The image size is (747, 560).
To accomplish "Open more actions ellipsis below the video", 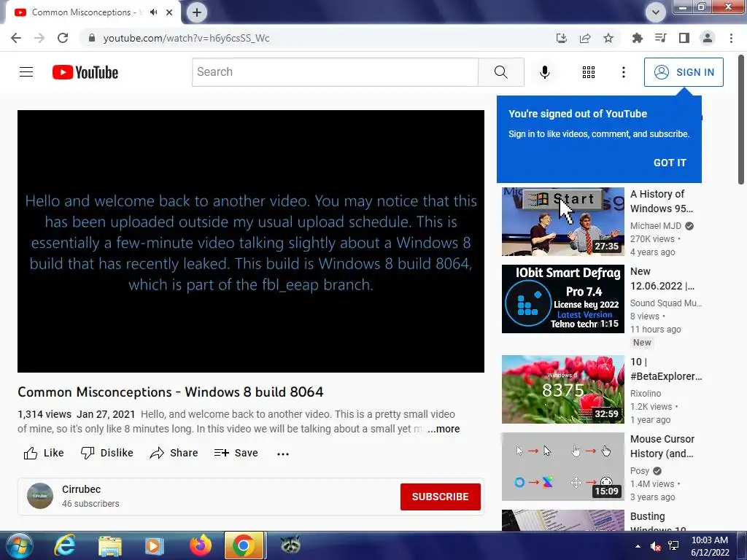I will point(283,454).
